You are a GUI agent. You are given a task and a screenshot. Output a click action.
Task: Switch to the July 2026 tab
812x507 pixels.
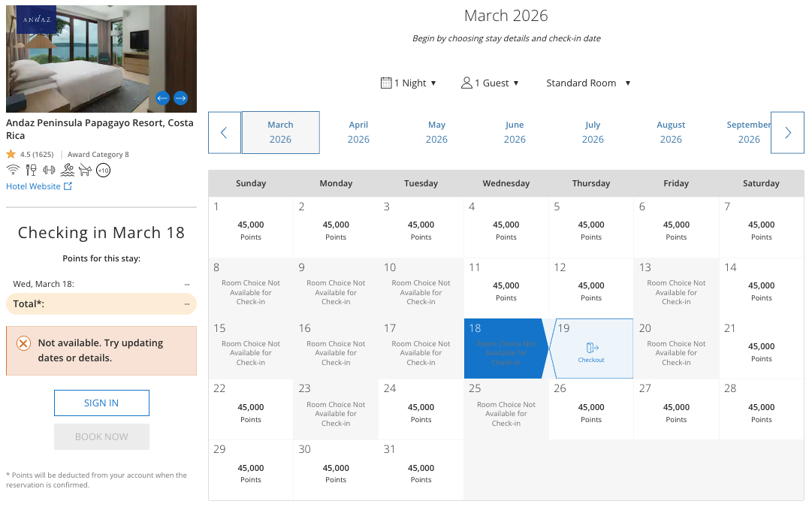(593, 133)
